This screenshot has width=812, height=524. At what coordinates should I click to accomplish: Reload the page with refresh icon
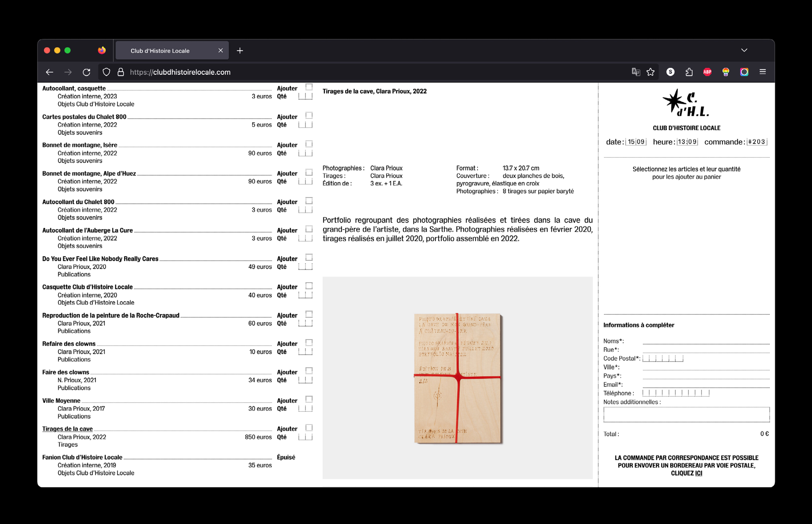86,72
